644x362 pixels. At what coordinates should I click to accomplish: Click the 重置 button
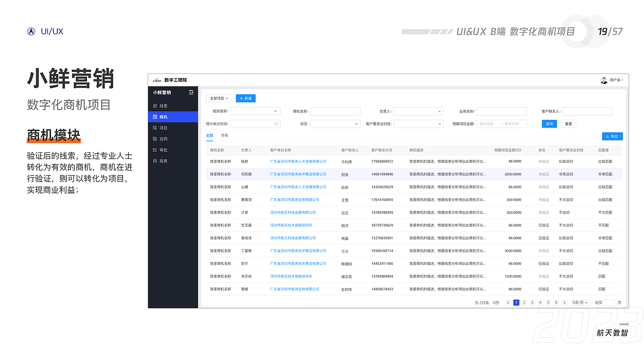click(x=568, y=124)
